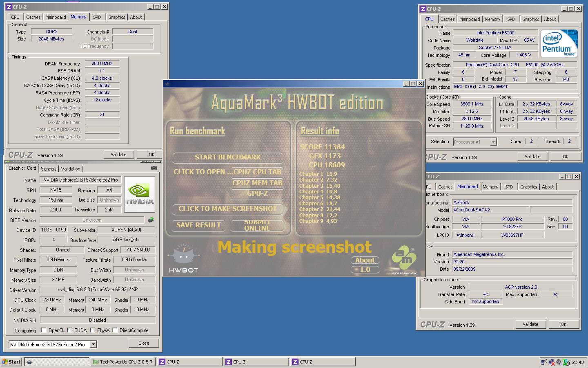Open the Windows Start button
The width and height of the screenshot is (588, 368).
11,362
